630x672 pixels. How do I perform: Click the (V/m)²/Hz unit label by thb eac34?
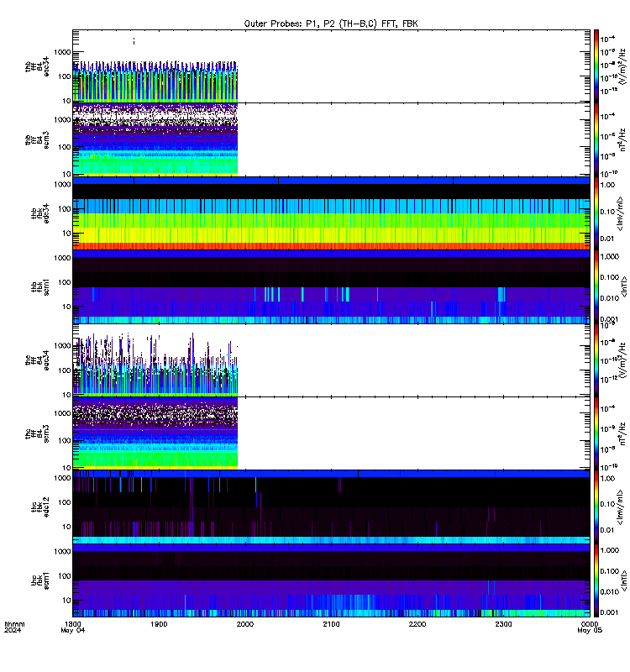(x=622, y=66)
